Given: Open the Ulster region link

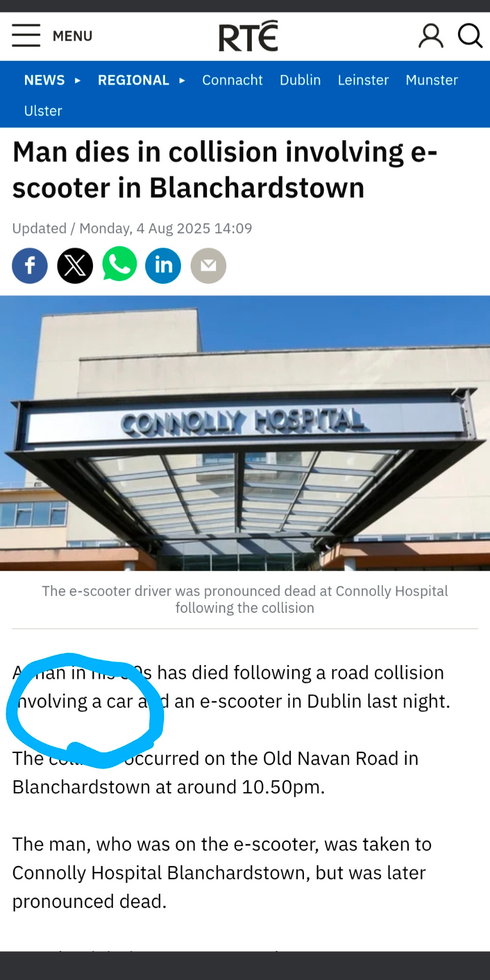Looking at the screenshot, I should pyautogui.click(x=43, y=111).
